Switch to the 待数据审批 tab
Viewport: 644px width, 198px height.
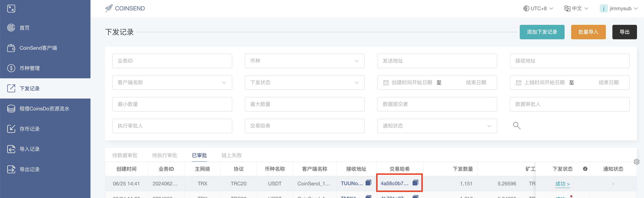click(x=125, y=155)
